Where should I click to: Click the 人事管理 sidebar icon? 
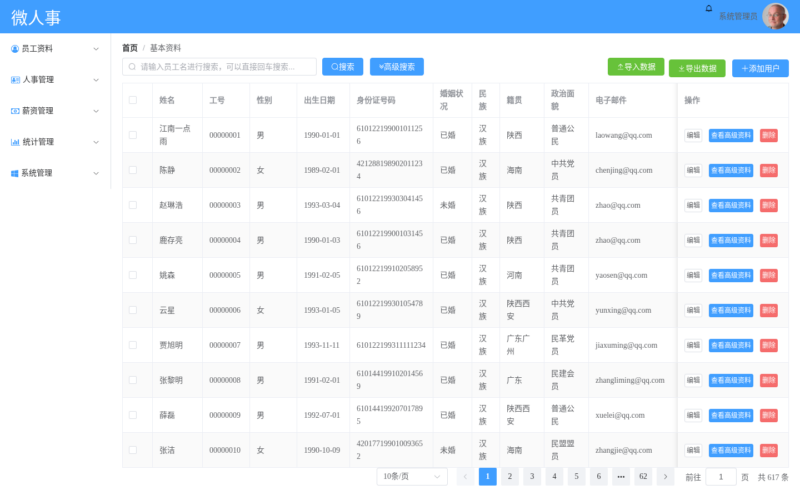pyautogui.click(x=15, y=80)
